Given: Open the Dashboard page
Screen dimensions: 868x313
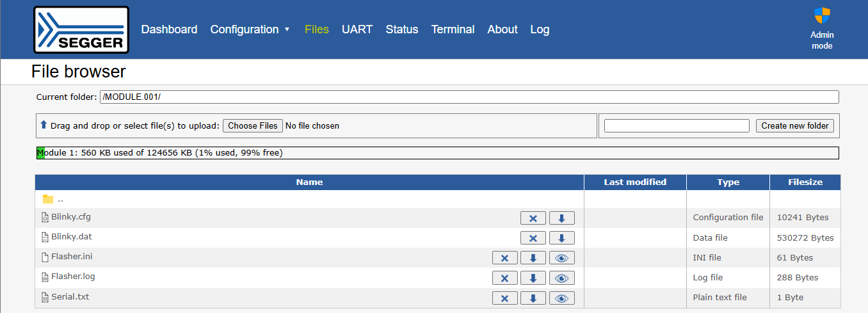Looking at the screenshot, I should (x=169, y=29).
